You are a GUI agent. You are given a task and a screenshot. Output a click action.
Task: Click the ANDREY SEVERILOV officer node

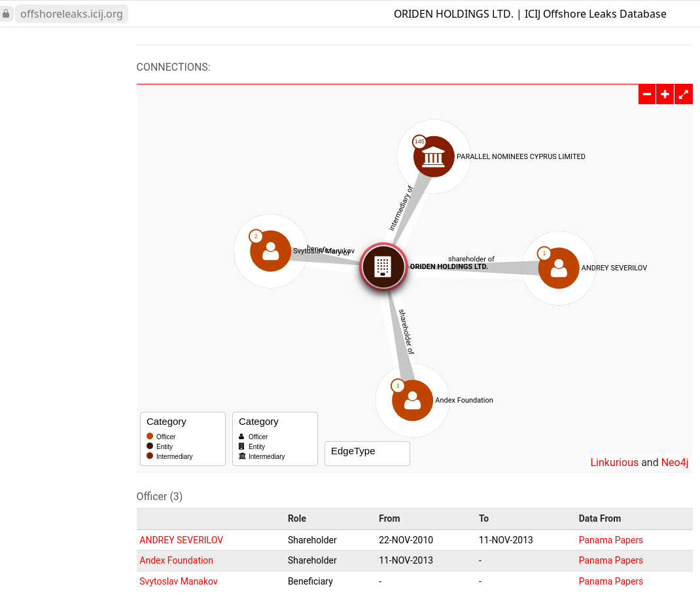pos(559,268)
